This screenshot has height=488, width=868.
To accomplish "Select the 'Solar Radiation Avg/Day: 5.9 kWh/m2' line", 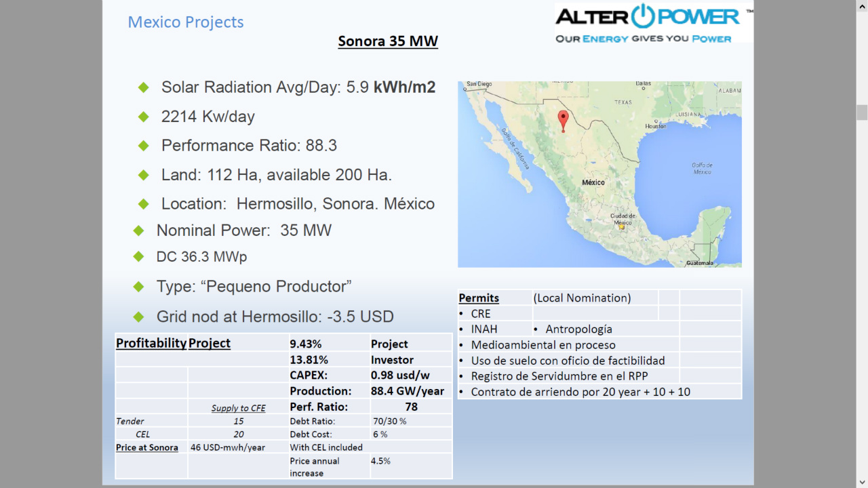I will coord(298,87).
